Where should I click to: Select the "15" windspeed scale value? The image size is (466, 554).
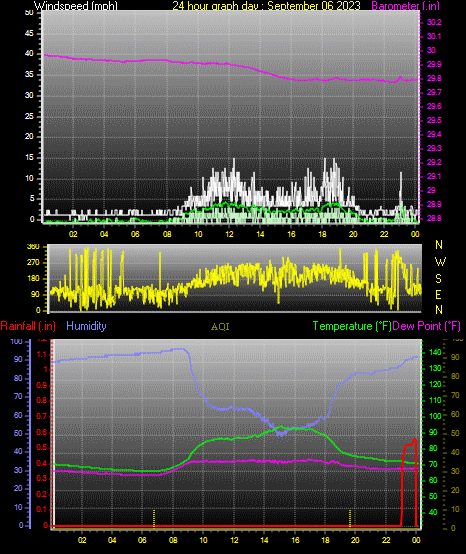30,158
